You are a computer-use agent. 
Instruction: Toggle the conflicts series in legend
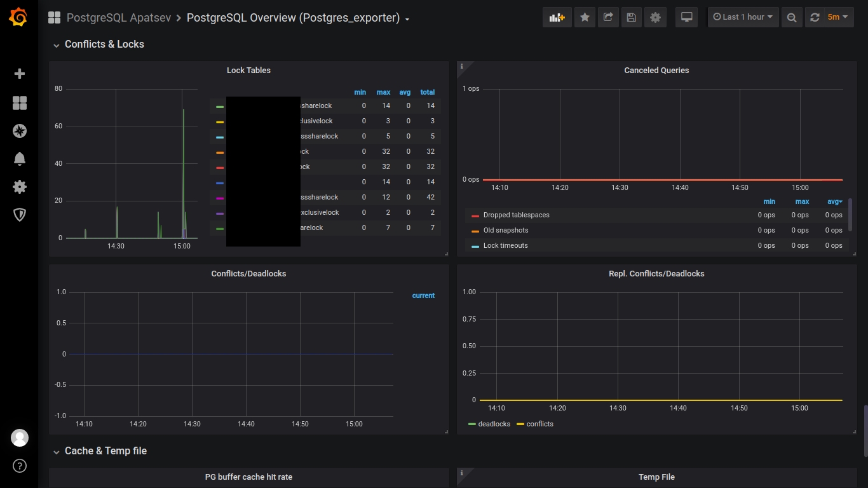[x=539, y=424]
